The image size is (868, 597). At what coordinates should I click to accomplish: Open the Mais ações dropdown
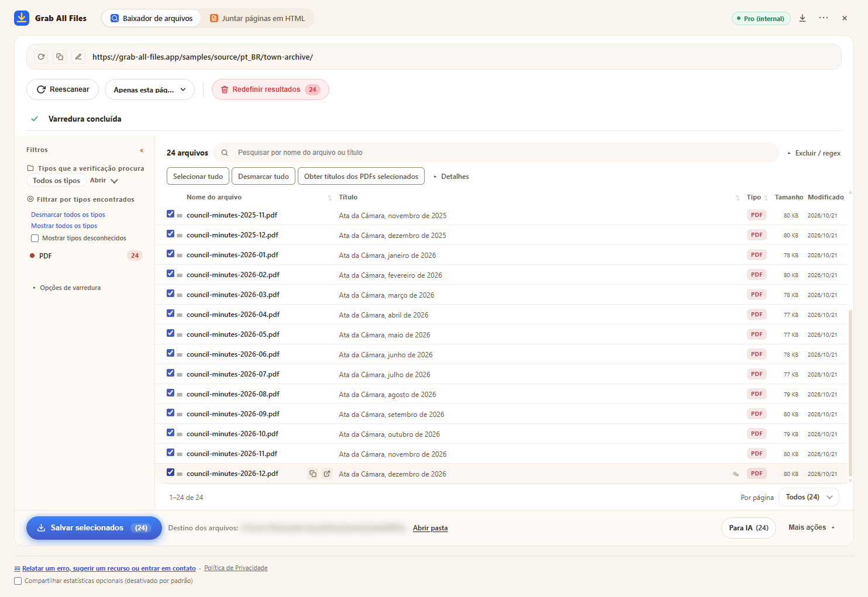812,527
